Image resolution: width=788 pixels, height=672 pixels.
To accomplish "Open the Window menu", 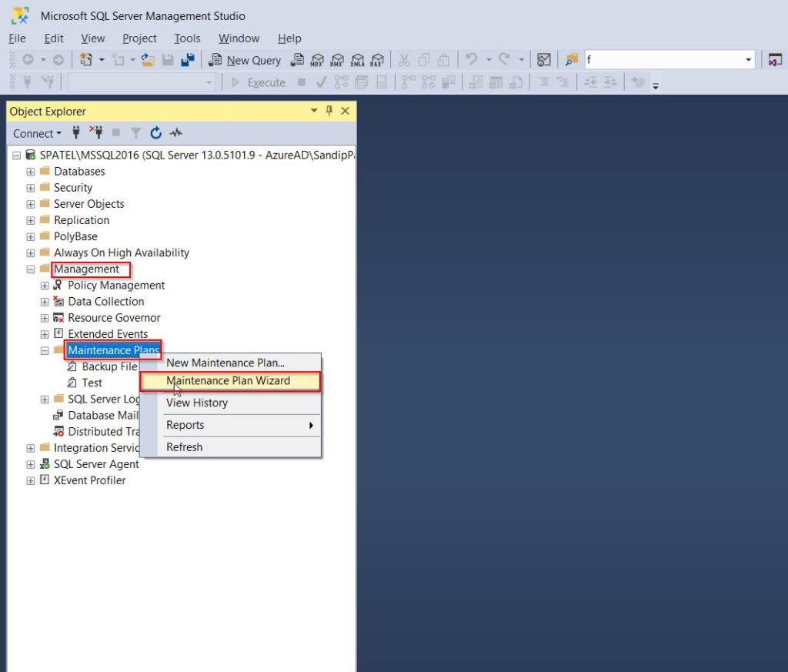I will (x=239, y=38).
